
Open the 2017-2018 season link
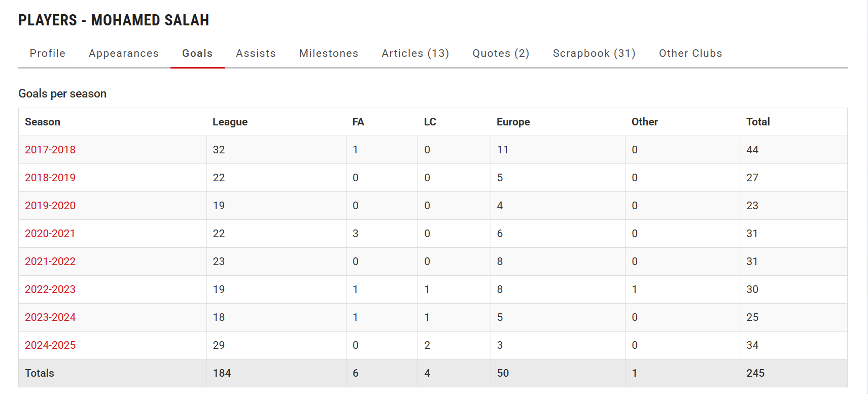click(50, 150)
